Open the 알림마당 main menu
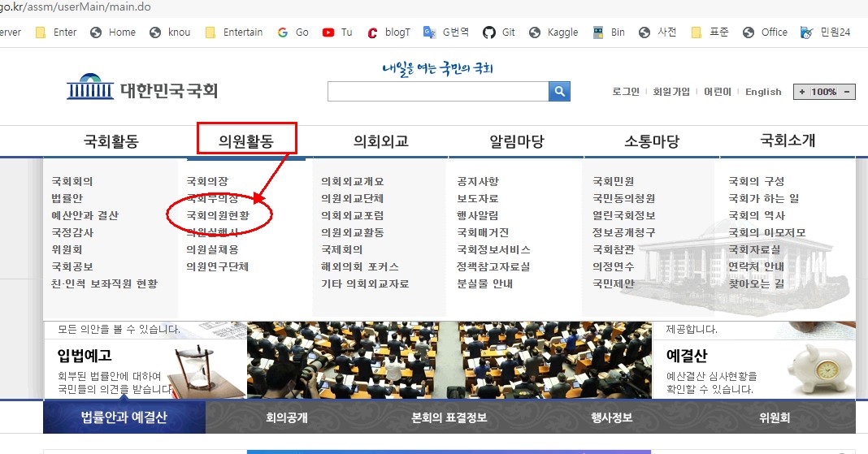The image size is (868, 454). point(516,141)
